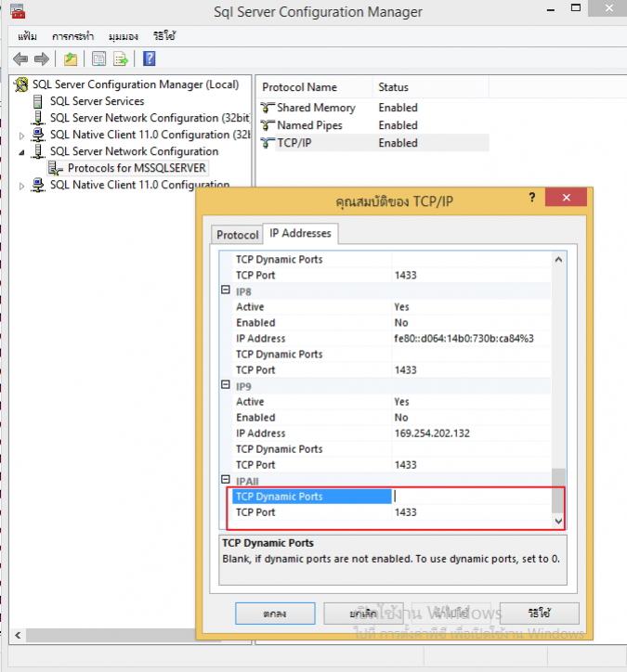Select the SQL Server Services tree node
The image size is (627, 672).
click(x=97, y=101)
